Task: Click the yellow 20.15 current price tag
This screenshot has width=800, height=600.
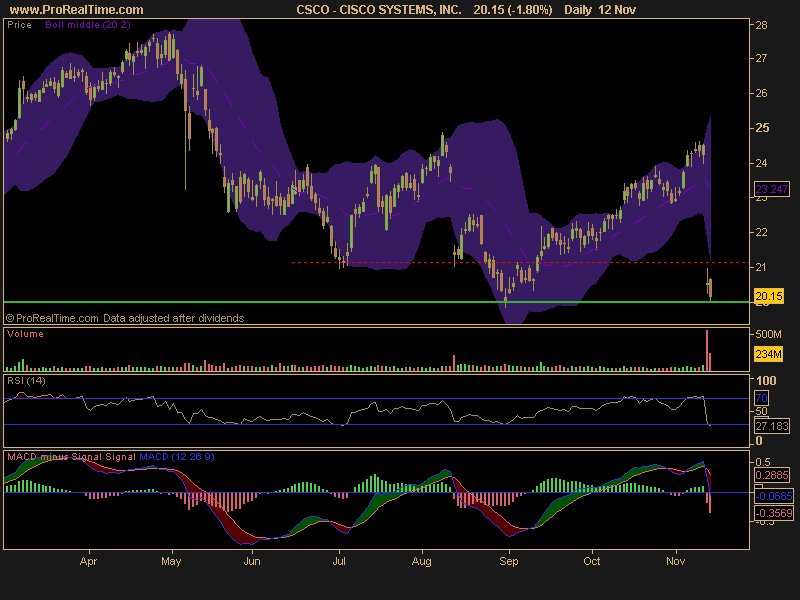Action: point(768,296)
